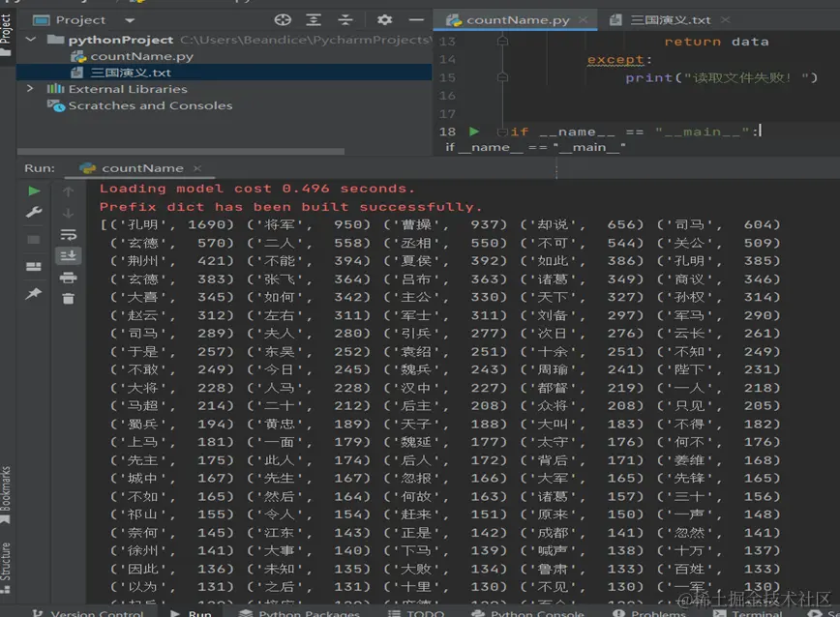This screenshot has width=840, height=617.
Task: Toggle Scroll to End in Run console
Action: [x=68, y=255]
